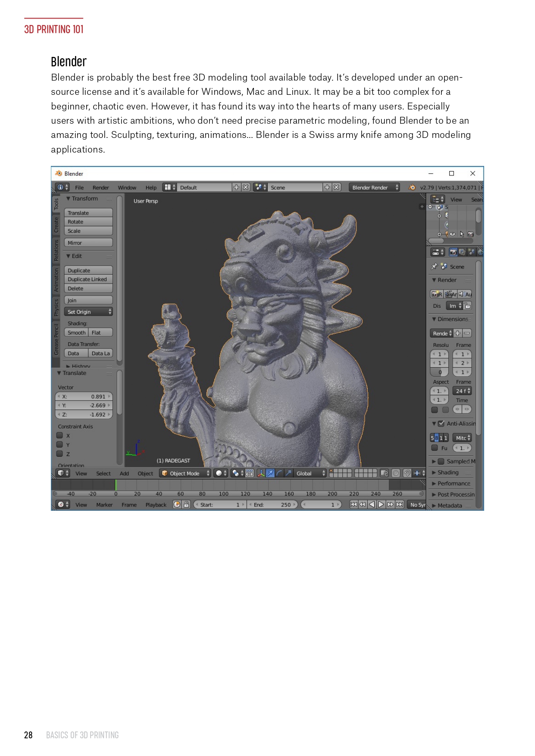Screen dimensions: 535x756
Task: Delete the current scene with X icon
Action: tap(337, 187)
